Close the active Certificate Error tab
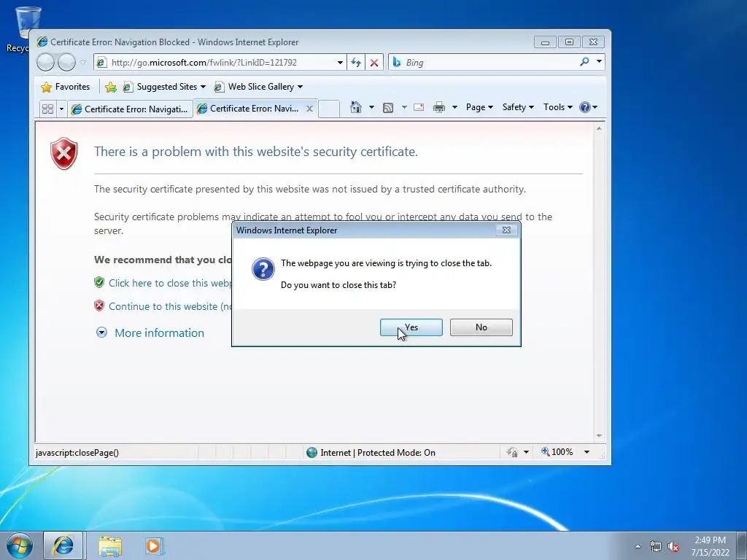 click(x=309, y=109)
